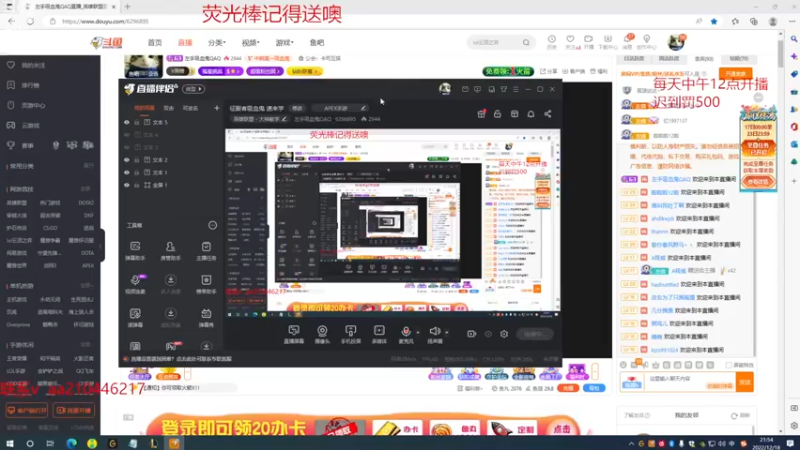
Task: Mute the 扬声器 speaker
Action: pos(435,334)
